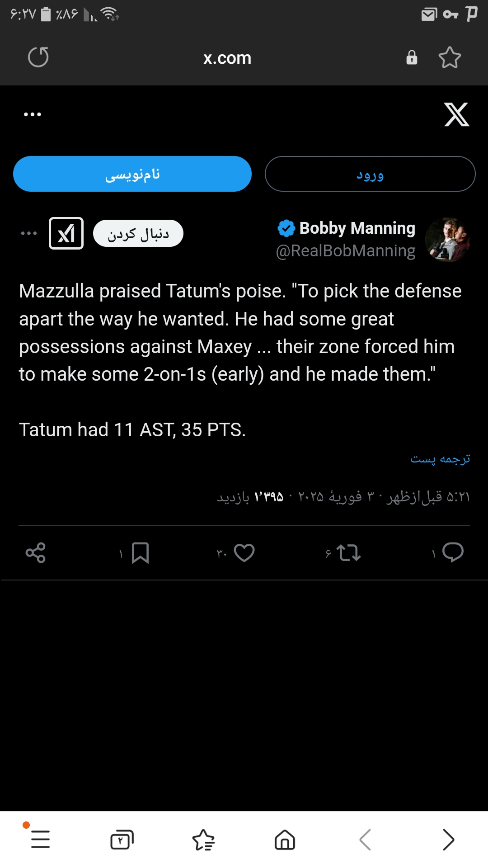This screenshot has width=488, height=868.
Task: Go forward with the right arrow
Action: [x=448, y=840]
